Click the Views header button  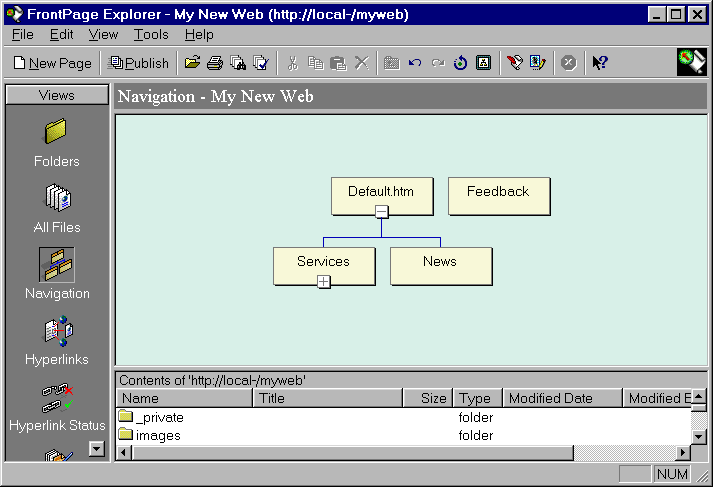(x=57, y=95)
